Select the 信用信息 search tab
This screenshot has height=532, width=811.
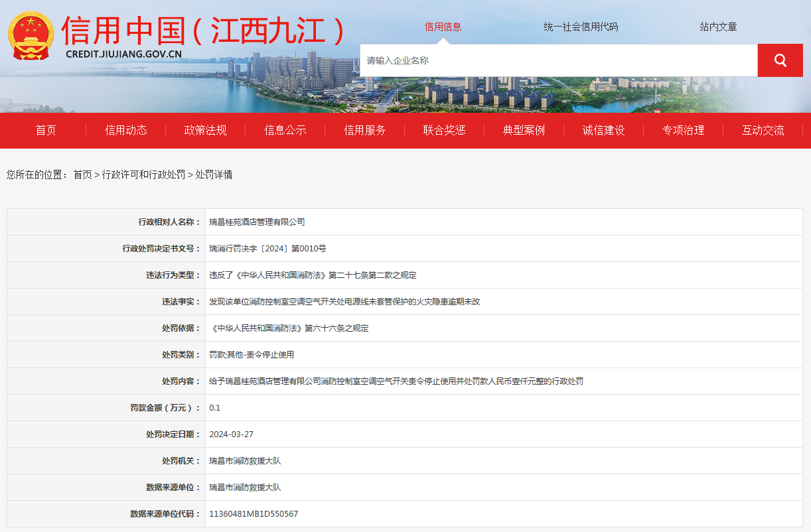pos(443,27)
